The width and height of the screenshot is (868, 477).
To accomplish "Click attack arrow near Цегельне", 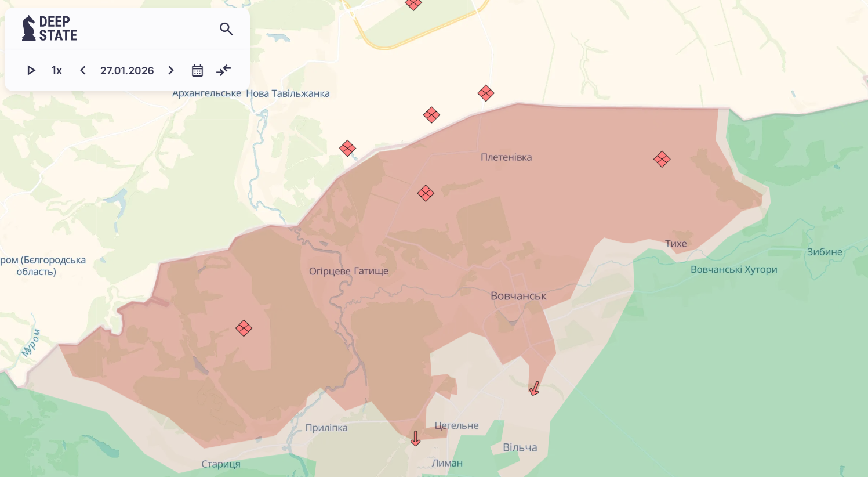I will tap(415, 438).
